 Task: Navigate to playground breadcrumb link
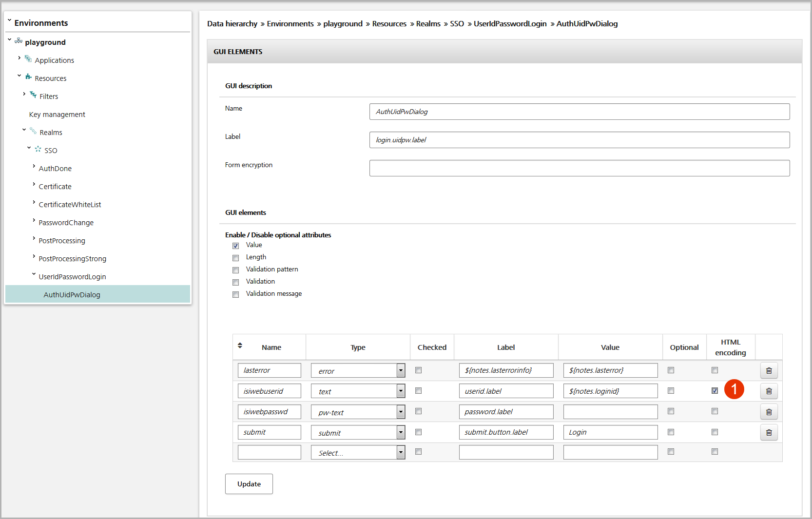[343, 24]
